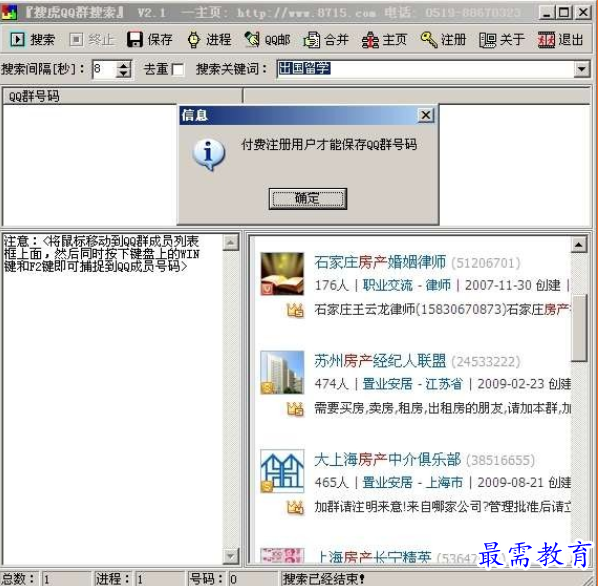This screenshot has width=600, height=586.
Task: Click the 总数 value field in status bar
Action: tap(66, 579)
